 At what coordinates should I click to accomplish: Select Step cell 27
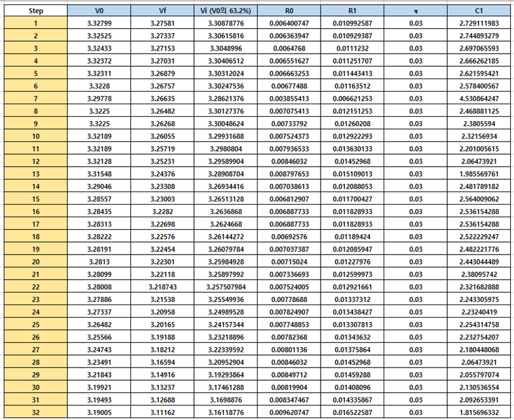pos(36,350)
